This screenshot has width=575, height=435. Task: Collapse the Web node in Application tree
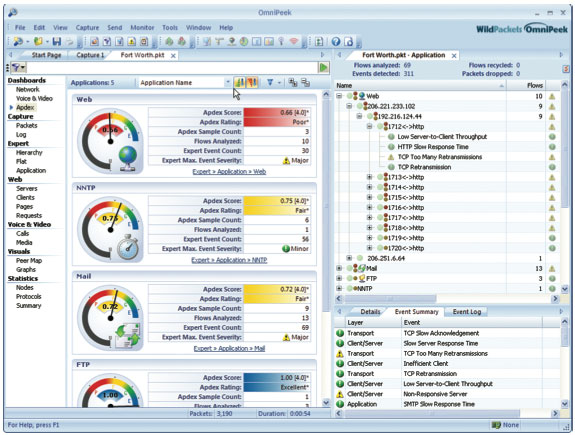tap(339, 96)
